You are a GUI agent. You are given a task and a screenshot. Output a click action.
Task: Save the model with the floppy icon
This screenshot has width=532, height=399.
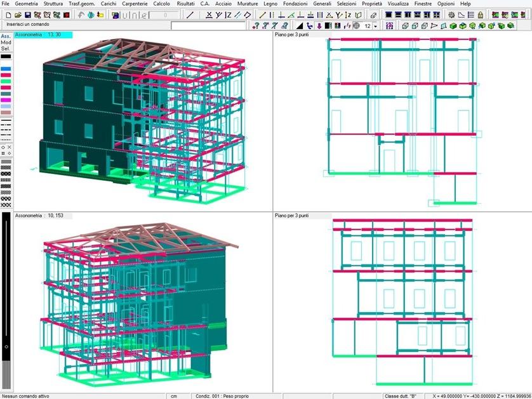click(27, 15)
